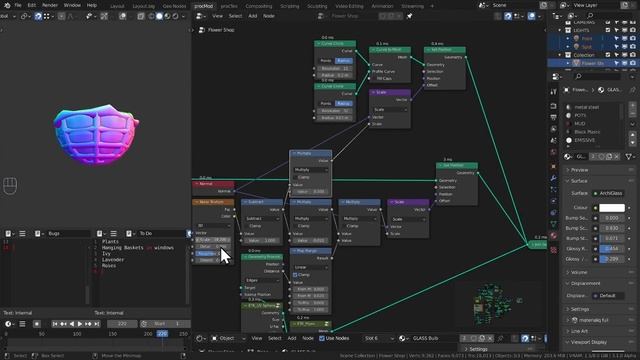Click the Blender logo icon in the menu bar

7,5
